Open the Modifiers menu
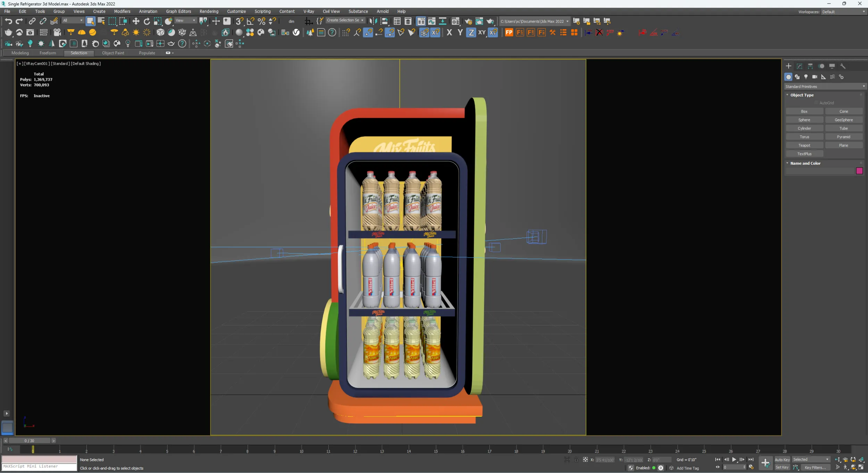 [122, 11]
